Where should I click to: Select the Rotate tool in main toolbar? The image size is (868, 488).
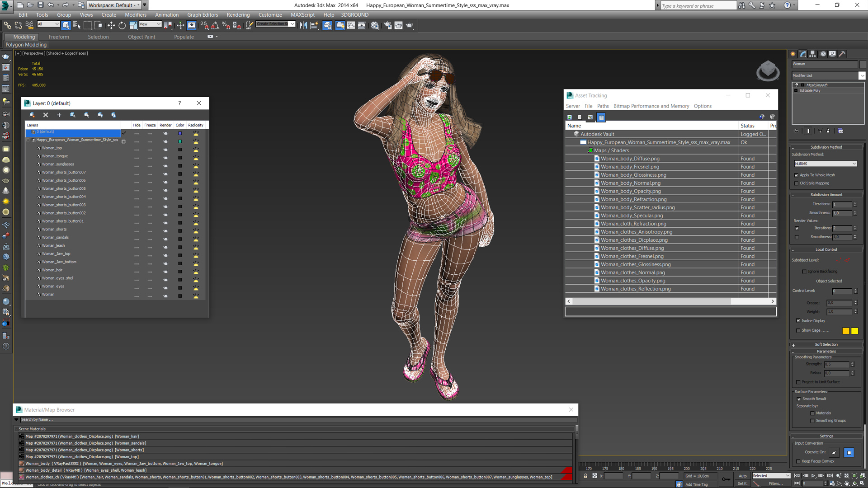122,25
